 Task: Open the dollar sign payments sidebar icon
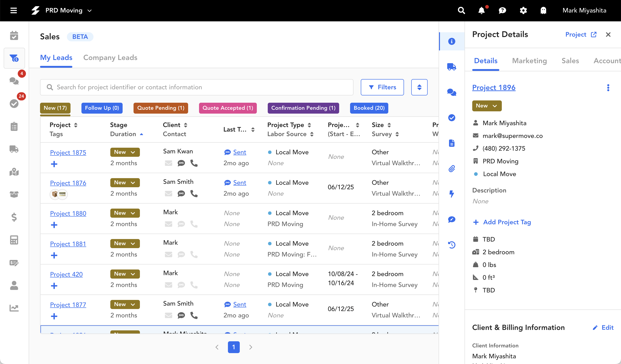pos(14,217)
